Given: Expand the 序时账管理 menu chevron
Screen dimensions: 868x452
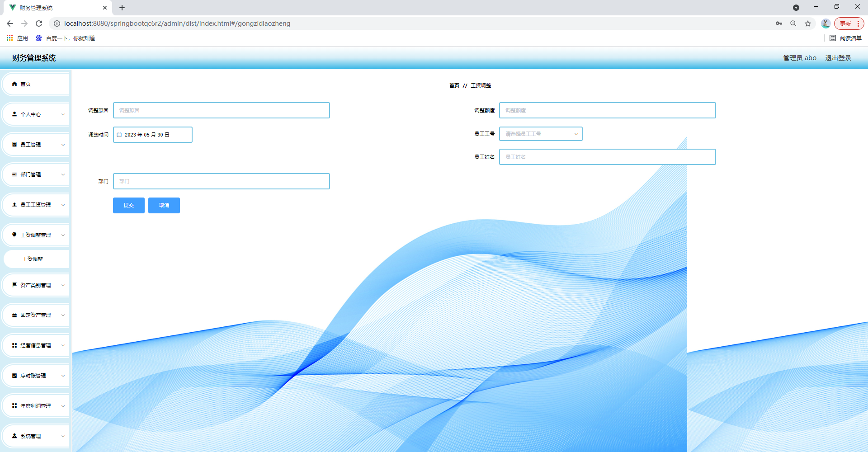Looking at the screenshot, I should tap(63, 376).
